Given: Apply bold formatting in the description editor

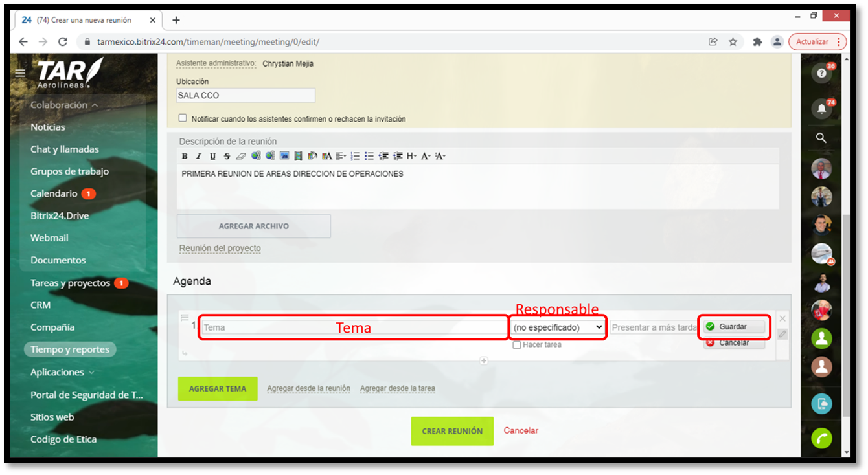Looking at the screenshot, I should click(x=184, y=155).
